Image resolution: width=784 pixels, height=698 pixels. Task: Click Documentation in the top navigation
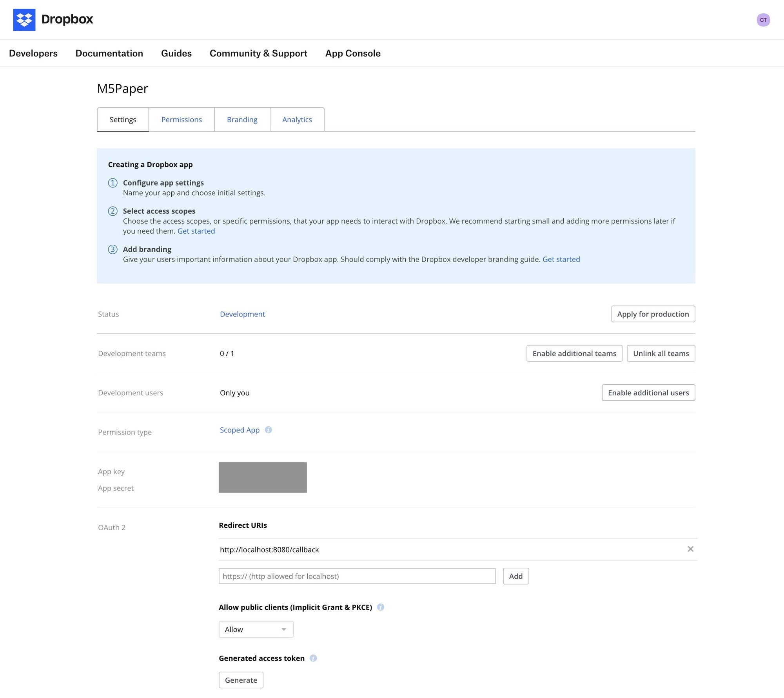coord(109,53)
